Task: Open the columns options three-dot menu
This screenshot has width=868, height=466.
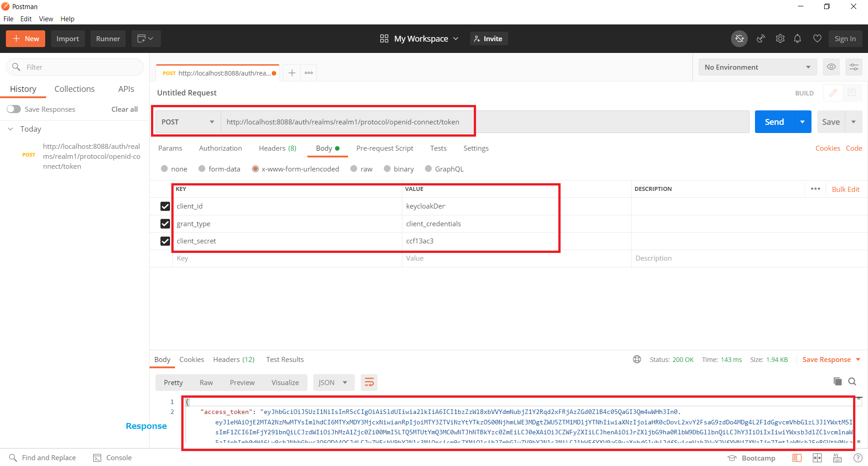Action: pyautogui.click(x=816, y=189)
